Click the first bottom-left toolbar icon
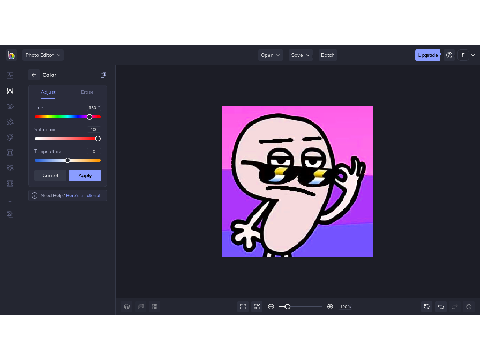Viewport: 480px width, 360px height. tap(127, 306)
